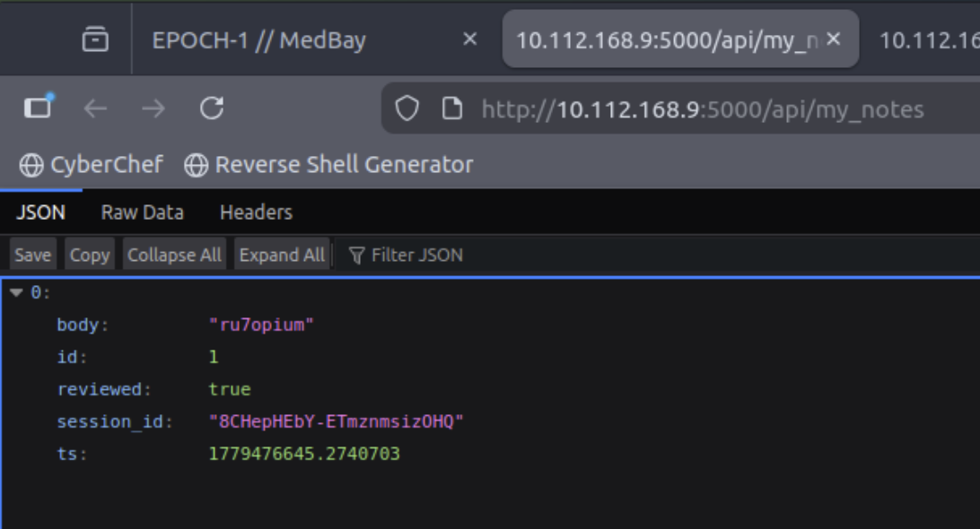Reload the current page
Image resolution: width=980 pixels, height=529 pixels.
pyautogui.click(x=212, y=108)
